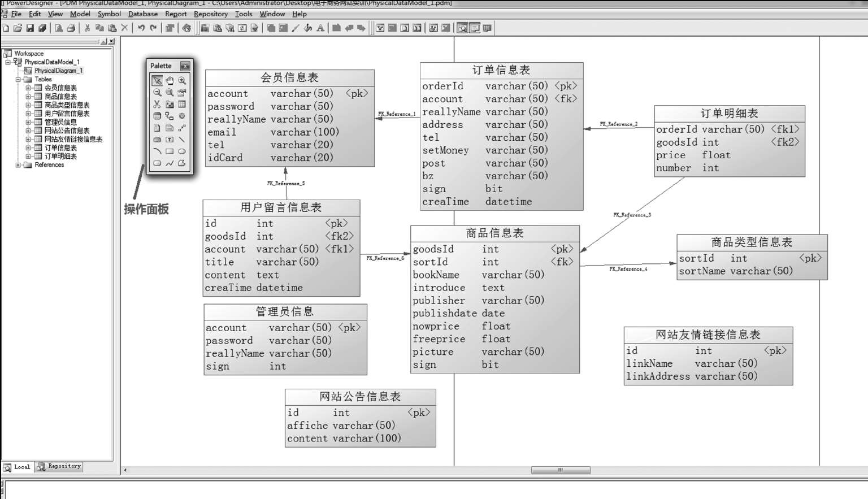Select the Pointer tool in Palette
This screenshot has width=868, height=499.
pos(157,81)
